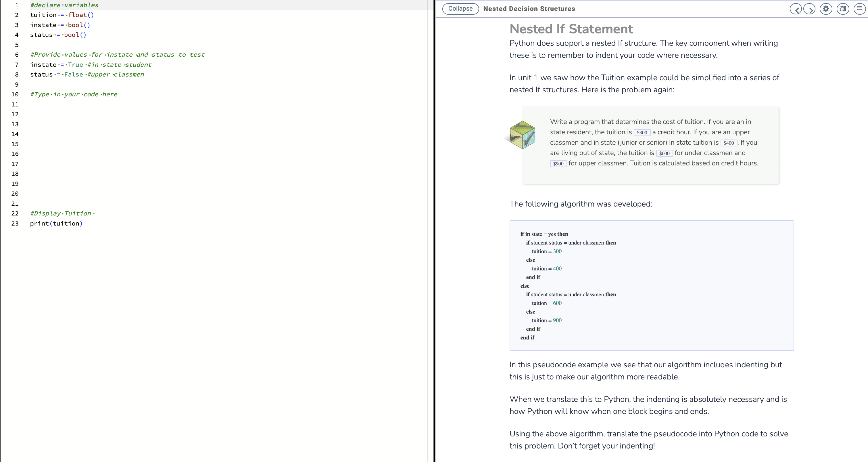This screenshot has height=462, width=868.
Task: Navigate back using the left chevron icon
Action: tap(796, 9)
